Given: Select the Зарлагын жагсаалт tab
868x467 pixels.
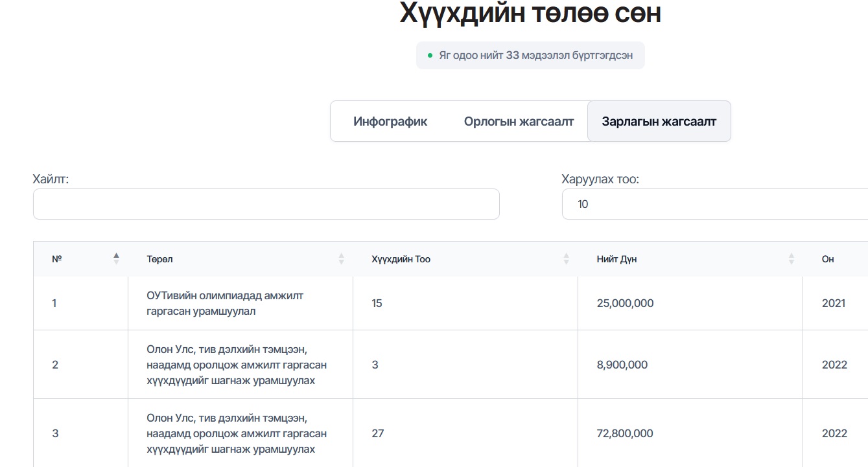Looking at the screenshot, I should 659,121.
